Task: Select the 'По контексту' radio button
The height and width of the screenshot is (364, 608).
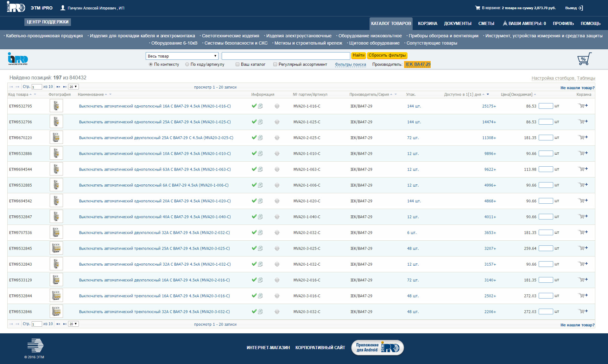Action: click(151, 64)
